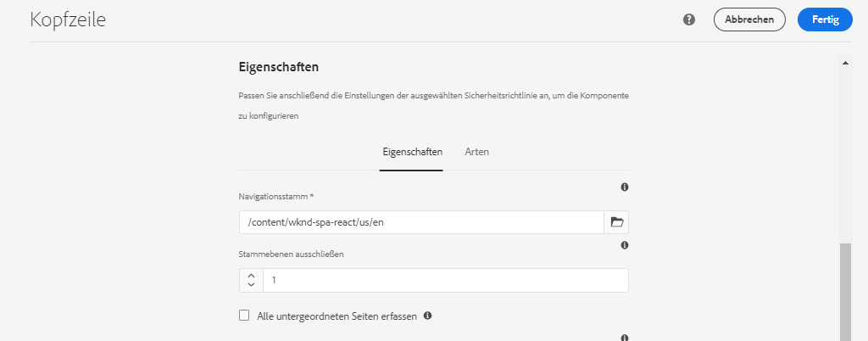Image resolution: width=868 pixels, height=341 pixels.
Task: Decrease the Stammebenen ausschließen value
Action: point(251,285)
